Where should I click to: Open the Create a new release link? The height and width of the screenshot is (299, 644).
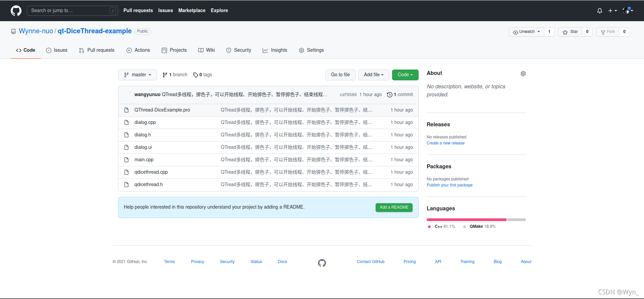445,143
